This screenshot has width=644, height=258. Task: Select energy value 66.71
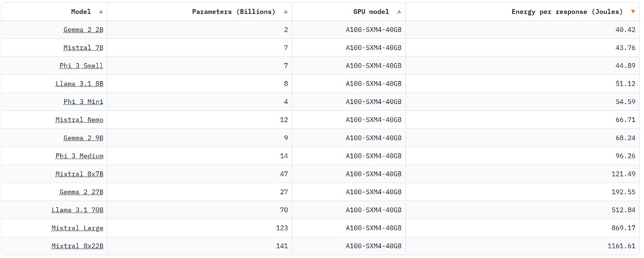625,120
